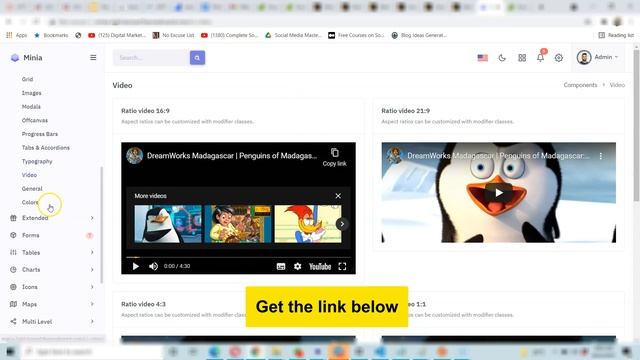640x360 pixels.
Task: Click the Components breadcrumb link
Action: click(580, 85)
